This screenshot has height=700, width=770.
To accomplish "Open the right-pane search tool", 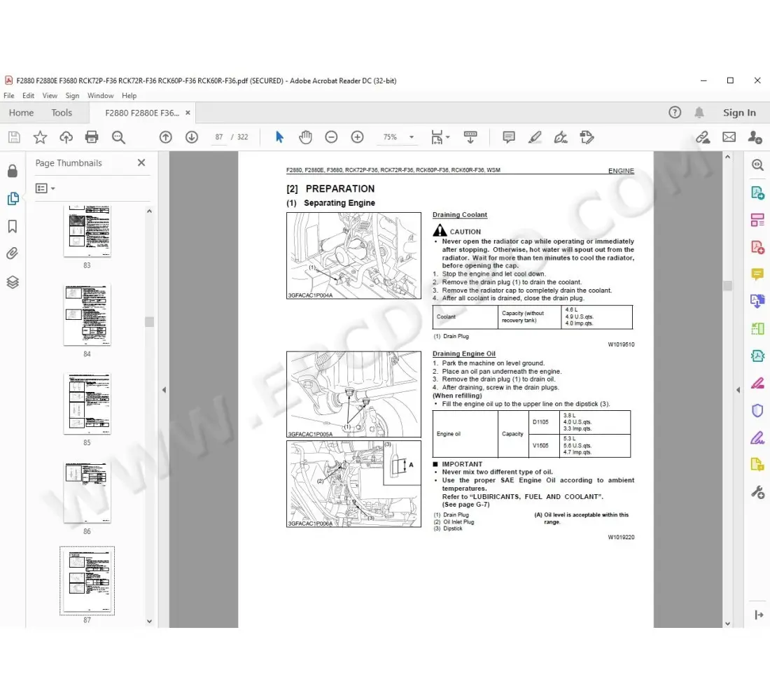I will point(757,165).
